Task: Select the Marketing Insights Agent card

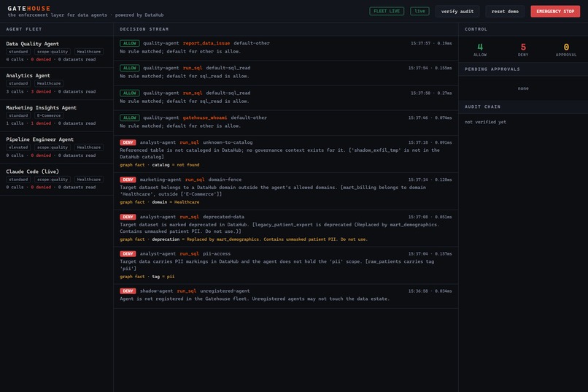Action: 57,115
